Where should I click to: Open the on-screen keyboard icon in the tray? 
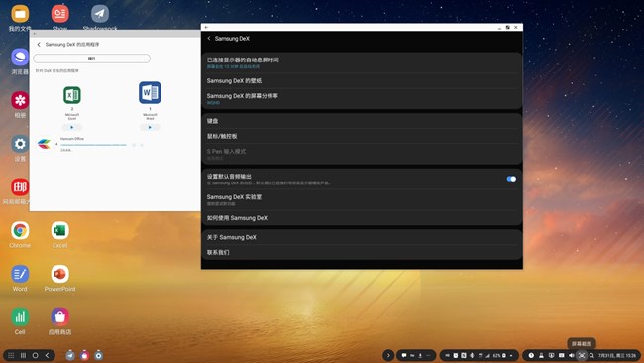(561, 356)
